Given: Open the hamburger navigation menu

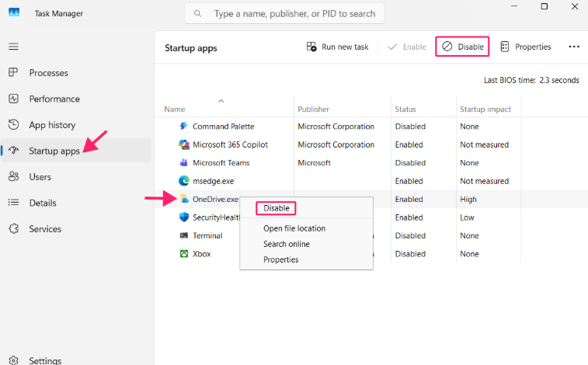Looking at the screenshot, I should pyautogui.click(x=13, y=47).
